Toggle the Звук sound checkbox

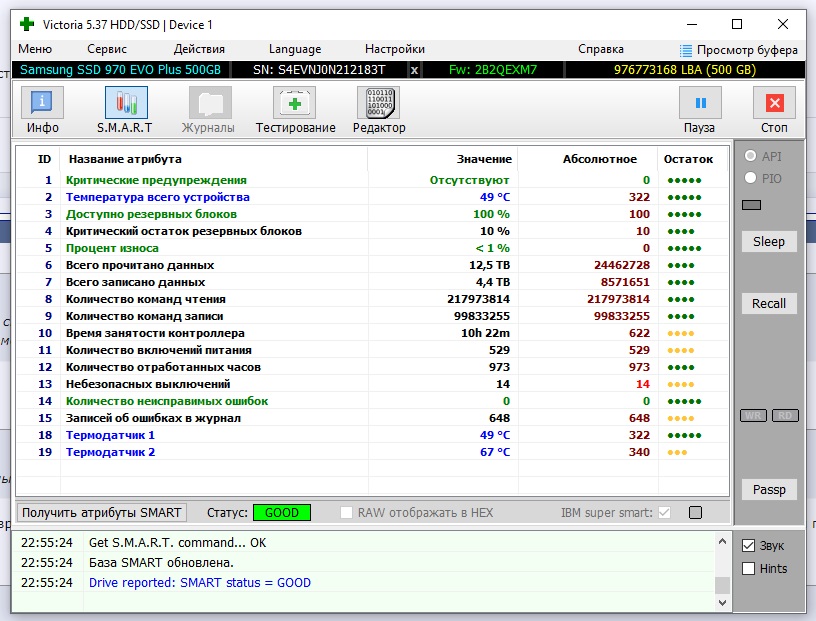coord(749,546)
